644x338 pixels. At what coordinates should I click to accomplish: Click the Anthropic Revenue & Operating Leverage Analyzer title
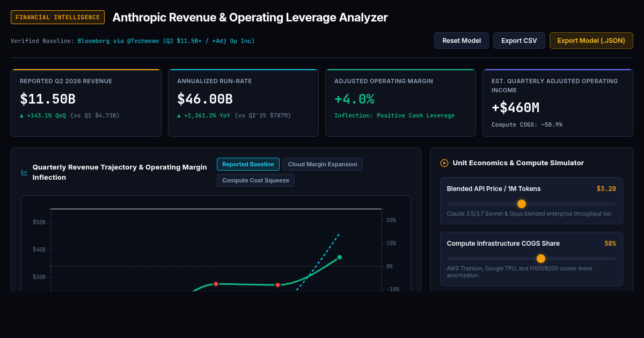pos(250,17)
